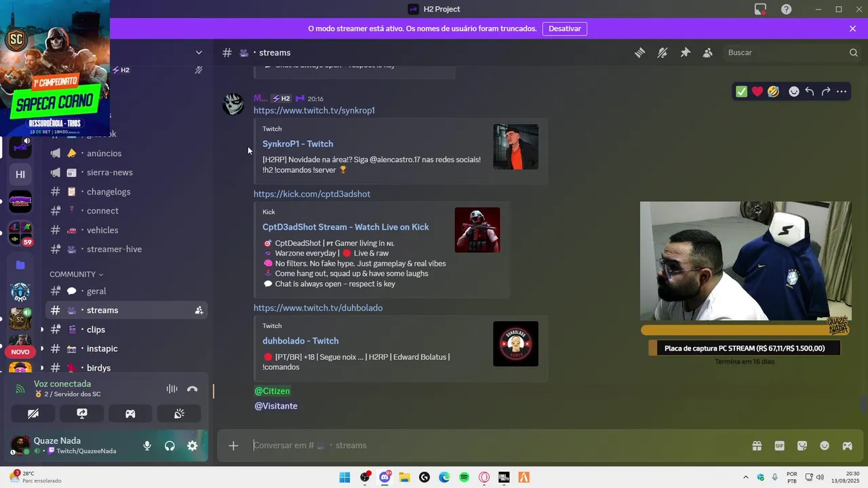Image resolution: width=868 pixels, height=488 pixels.
Task: Deafen with the headphones icon
Action: tap(170, 446)
